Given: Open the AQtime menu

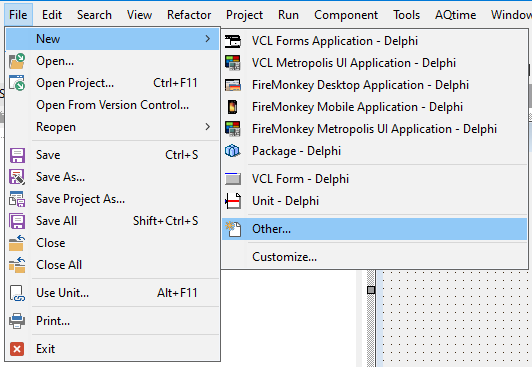Looking at the screenshot, I should click(x=455, y=15).
